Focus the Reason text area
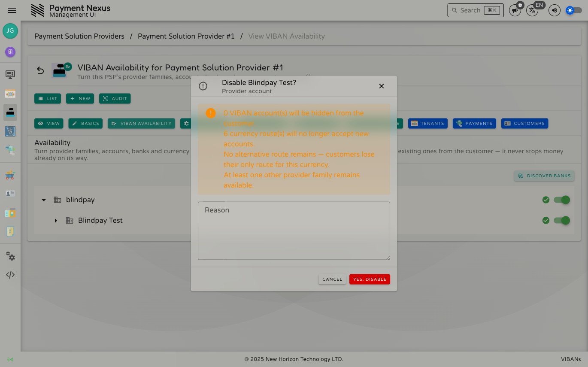588x367 pixels. pos(294,231)
